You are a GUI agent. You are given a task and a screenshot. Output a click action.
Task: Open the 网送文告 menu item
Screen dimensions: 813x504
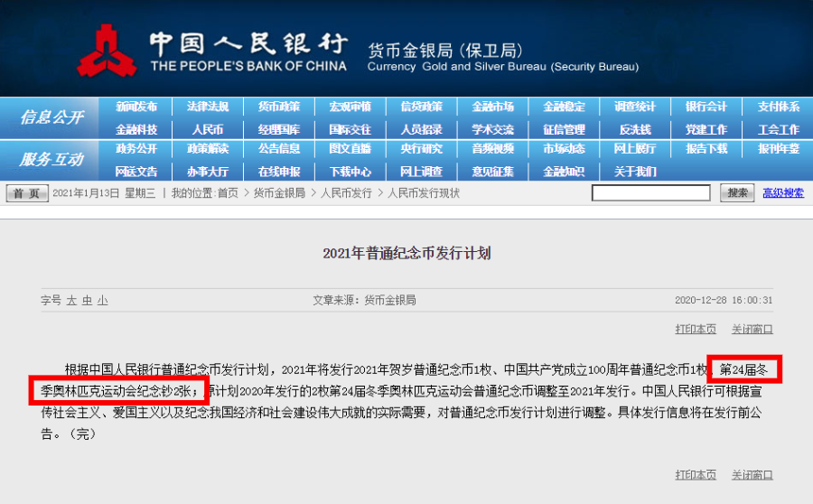point(136,171)
